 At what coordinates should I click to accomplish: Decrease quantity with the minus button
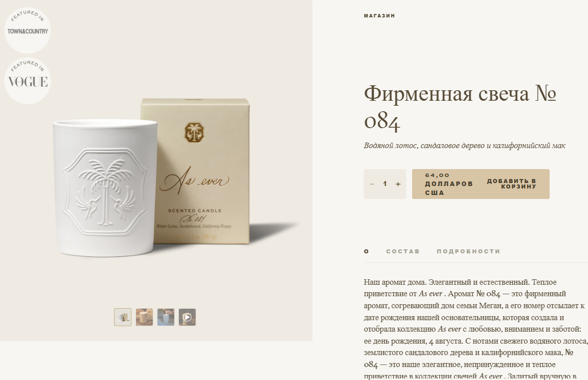(372, 184)
